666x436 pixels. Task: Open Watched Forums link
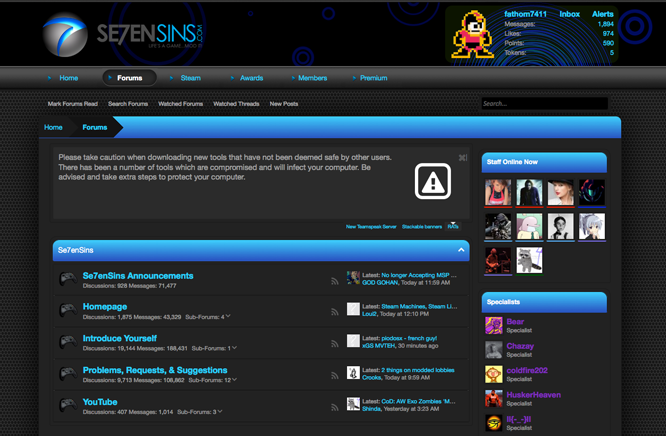coord(181,104)
